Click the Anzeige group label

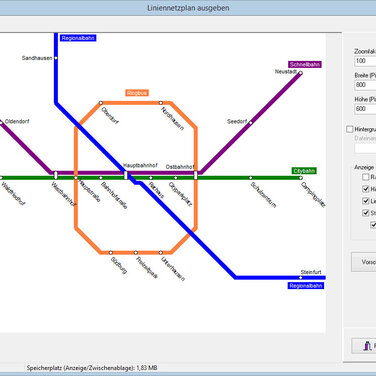coord(364,167)
